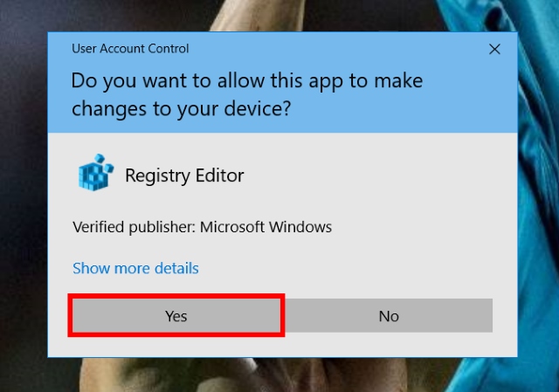
Task: Click the 'changes to your device?' line
Action: point(181,108)
